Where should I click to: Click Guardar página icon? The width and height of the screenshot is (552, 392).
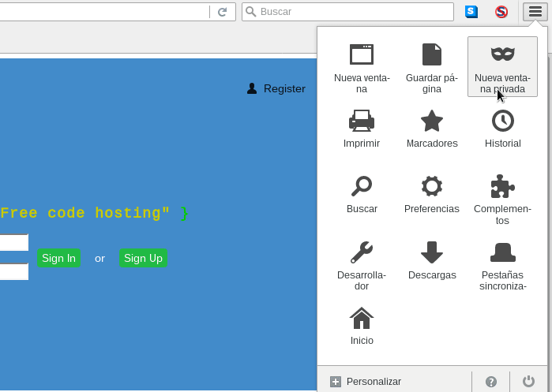pos(431,54)
